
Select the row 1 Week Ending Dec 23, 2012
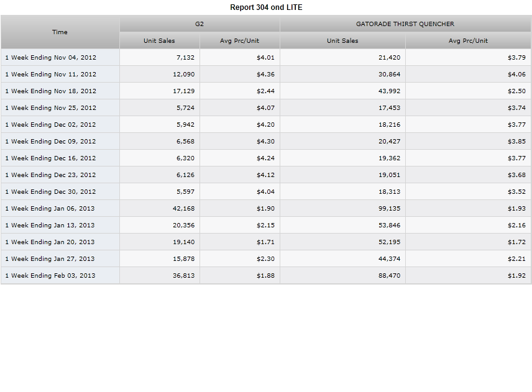click(x=266, y=175)
